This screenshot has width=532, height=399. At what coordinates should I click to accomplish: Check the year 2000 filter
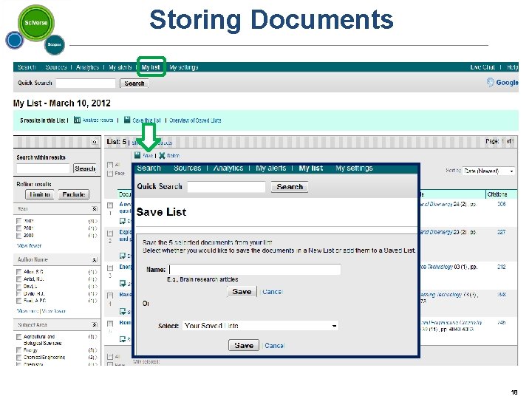click(19, 236)
